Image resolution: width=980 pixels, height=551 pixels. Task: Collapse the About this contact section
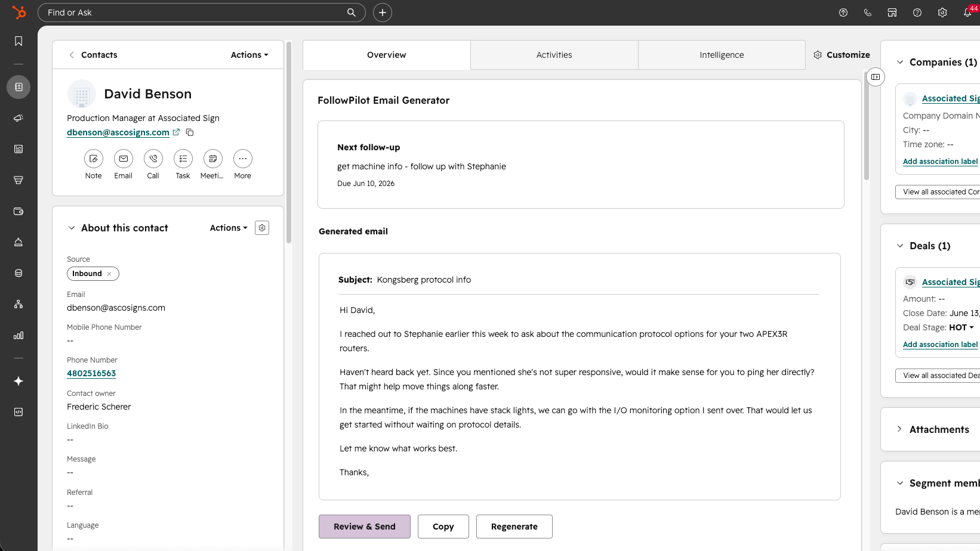click(x=72, y=228)
